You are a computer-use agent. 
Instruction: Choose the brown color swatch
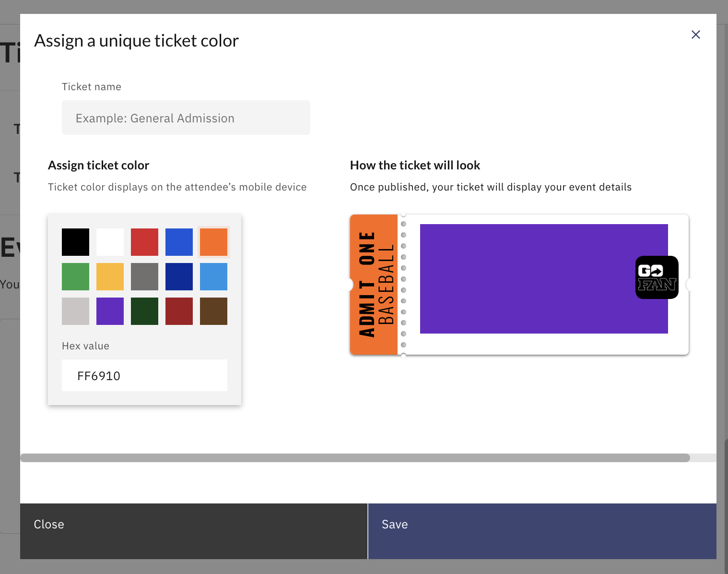(213, 311)
